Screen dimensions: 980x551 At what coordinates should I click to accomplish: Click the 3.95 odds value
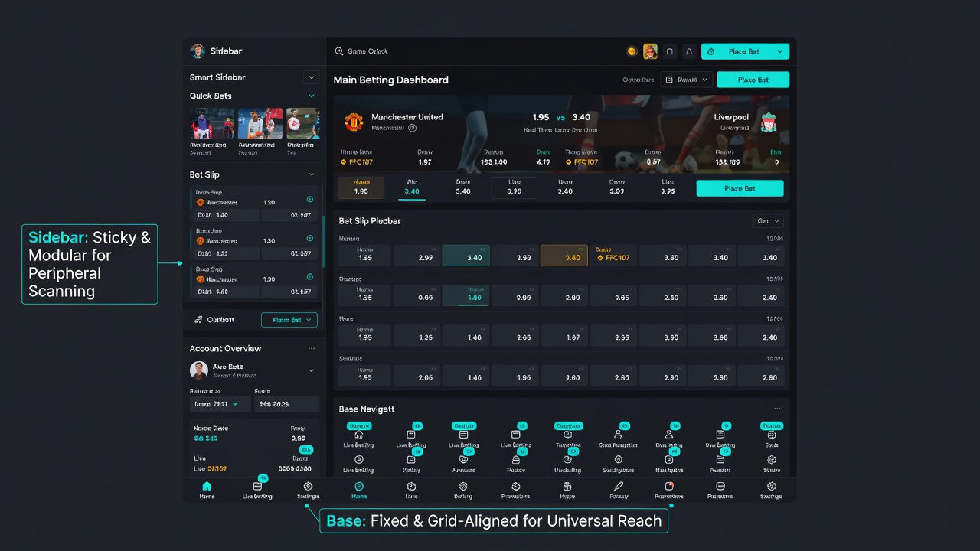coord(622,298)
